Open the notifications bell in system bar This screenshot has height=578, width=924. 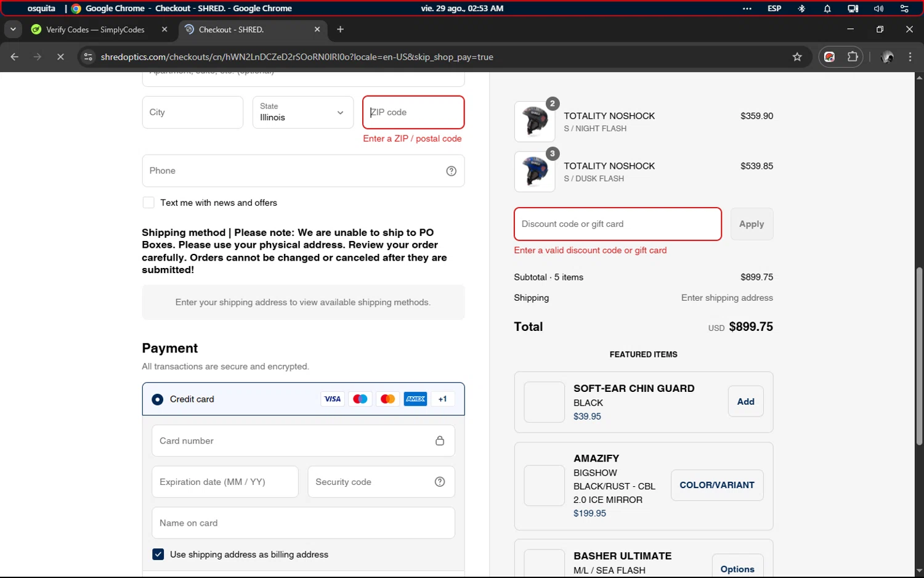click(x=827, y=9)
